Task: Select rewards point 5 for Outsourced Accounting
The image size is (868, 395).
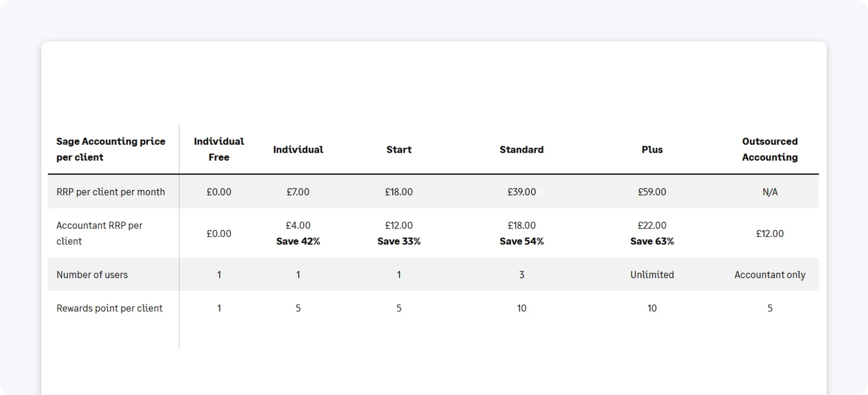Action: (x=770, y=308)
